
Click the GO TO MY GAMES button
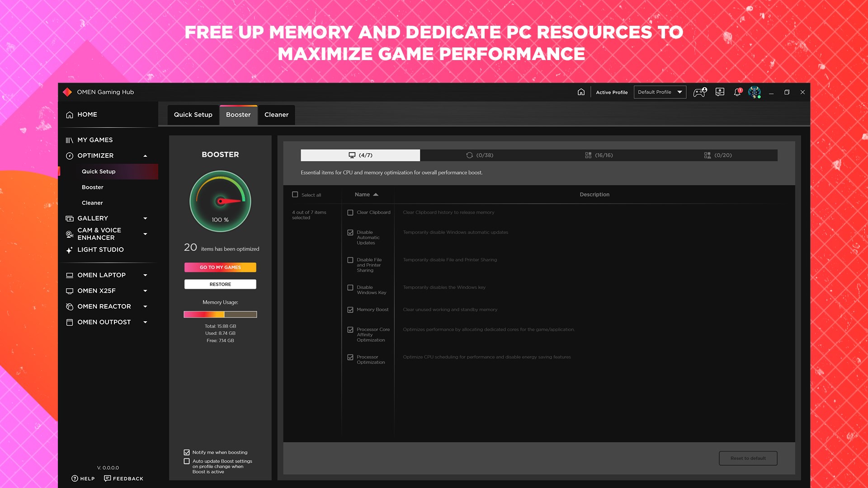tap(220, 267)
